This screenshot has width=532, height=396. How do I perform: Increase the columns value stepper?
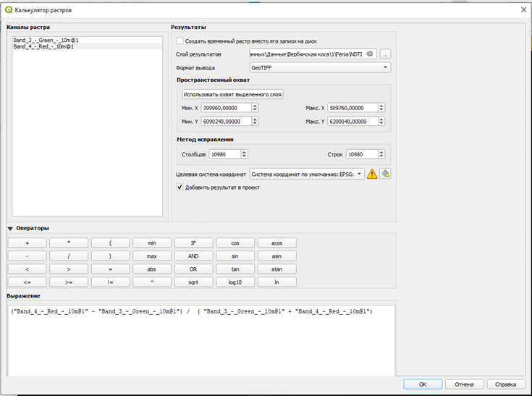click(x=245, y=152)
